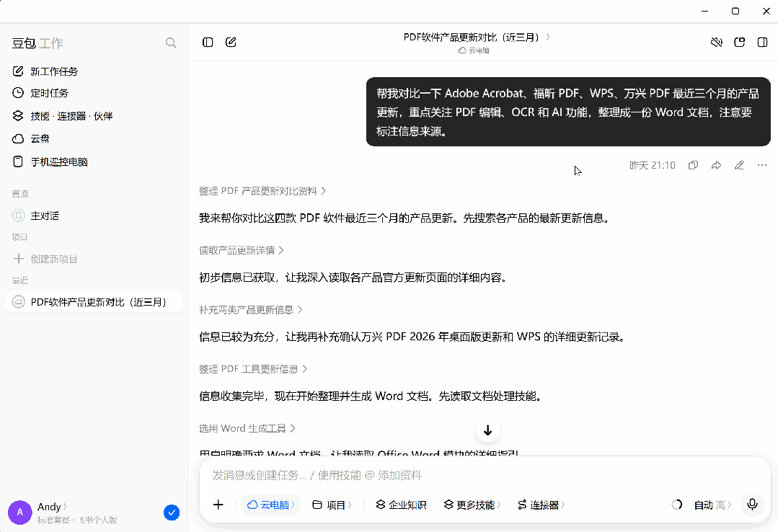
Task: Activate the microphone voice input
Action: (752, 504)
